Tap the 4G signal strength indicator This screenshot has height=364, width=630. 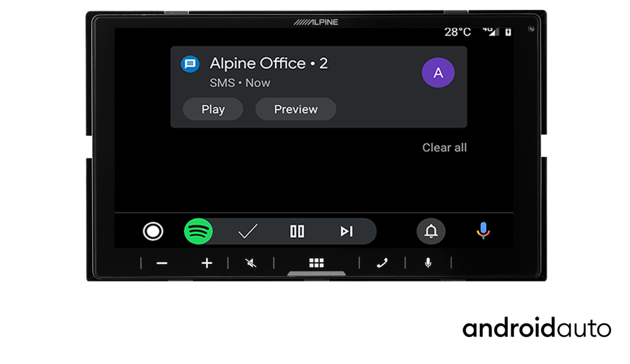point(490,31)
